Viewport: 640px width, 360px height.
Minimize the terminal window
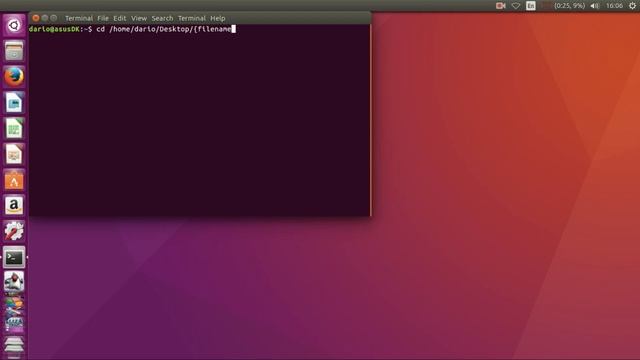point(45,18)
